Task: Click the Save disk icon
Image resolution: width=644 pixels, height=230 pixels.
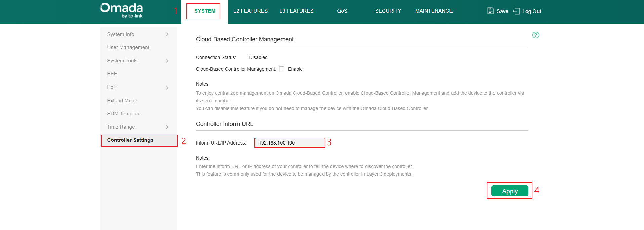Action: pyautogui.click(x=490, y=11)
